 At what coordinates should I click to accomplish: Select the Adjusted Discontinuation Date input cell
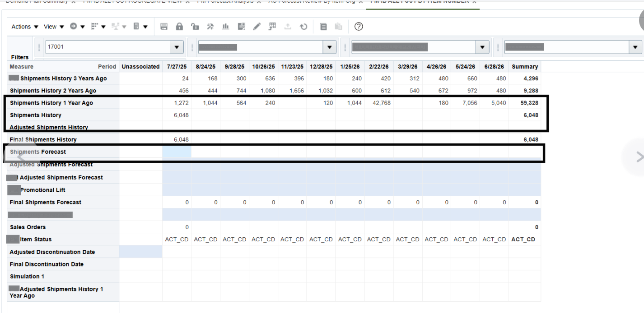(140, 252)
